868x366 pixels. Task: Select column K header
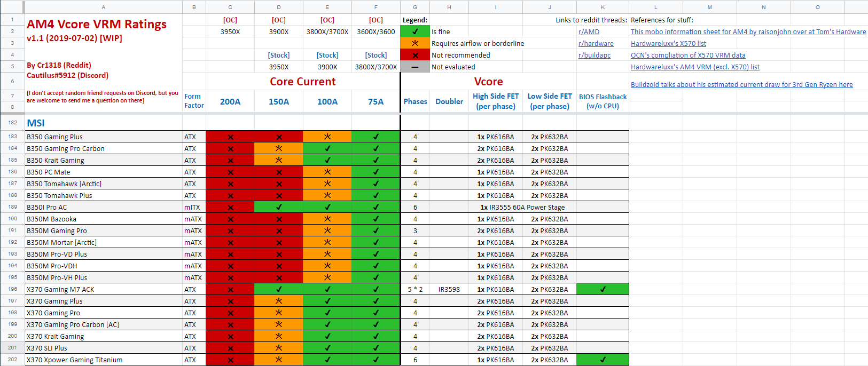[x=603, y=7]
